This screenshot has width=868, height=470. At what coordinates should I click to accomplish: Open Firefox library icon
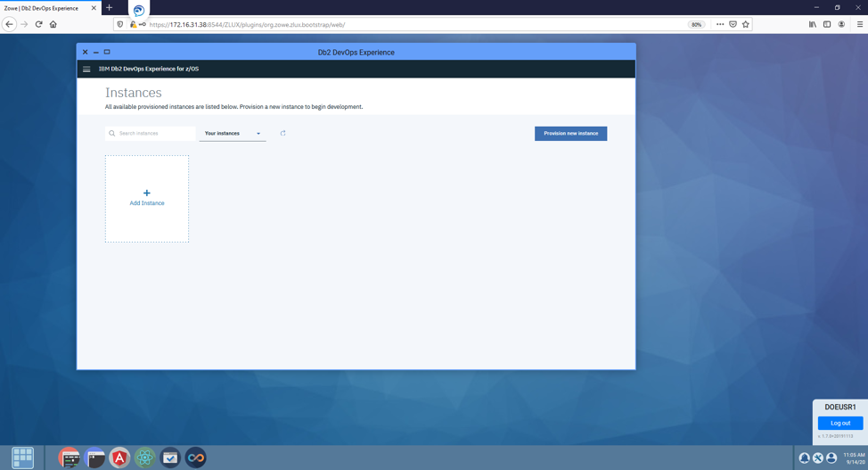tap(813, 24)
